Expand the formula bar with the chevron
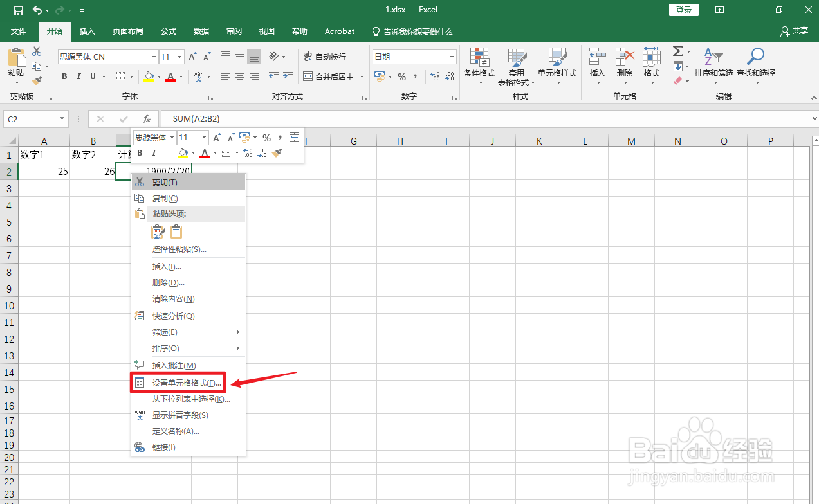Image resolution: width=819 pixels, height=504 pixels. point(813,119)
